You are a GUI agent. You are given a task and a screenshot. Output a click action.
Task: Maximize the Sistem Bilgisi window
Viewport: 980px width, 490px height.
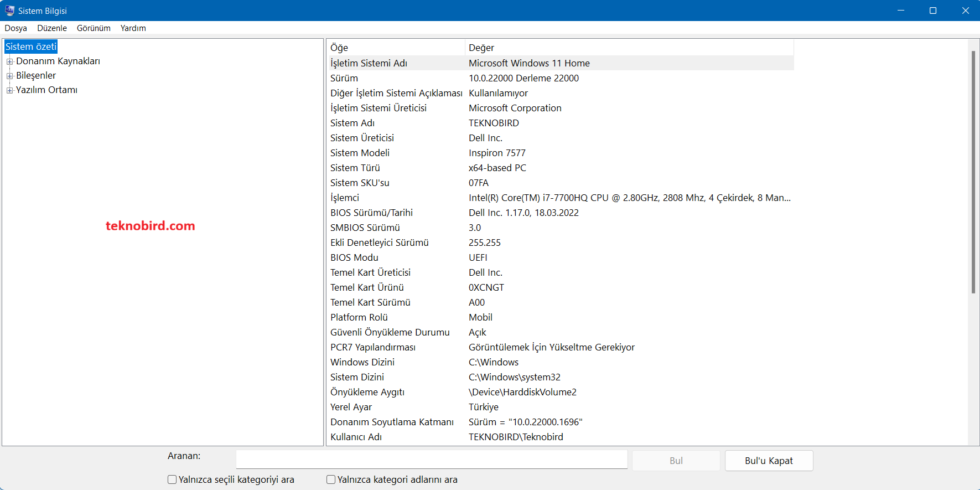933,11
